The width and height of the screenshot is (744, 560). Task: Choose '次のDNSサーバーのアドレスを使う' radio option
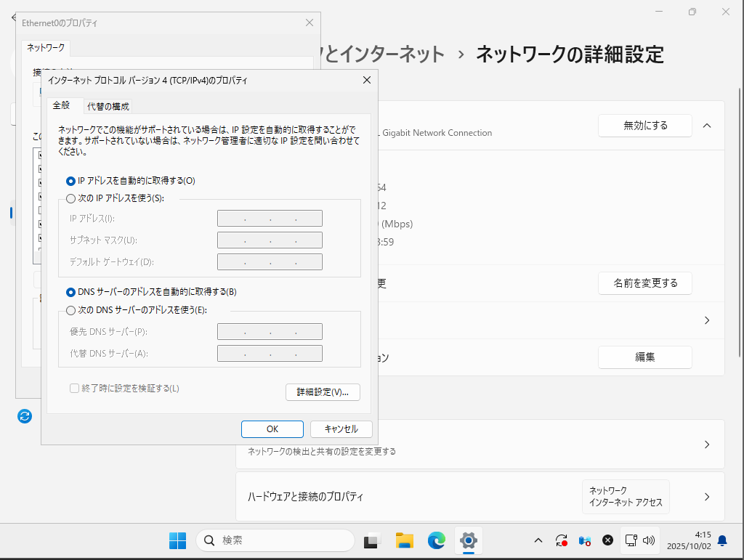coord(70,310)
